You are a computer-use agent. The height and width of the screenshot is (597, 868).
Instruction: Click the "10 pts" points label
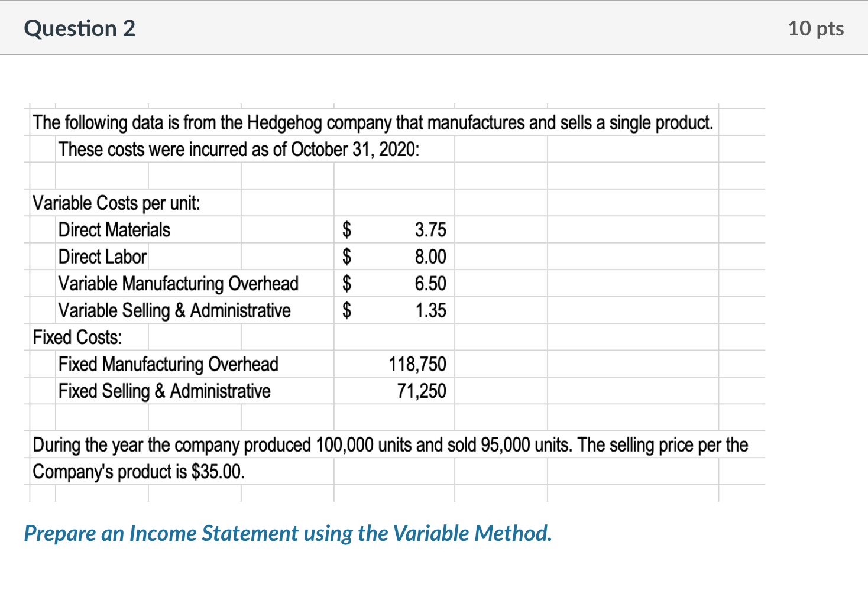click(816, 28)
